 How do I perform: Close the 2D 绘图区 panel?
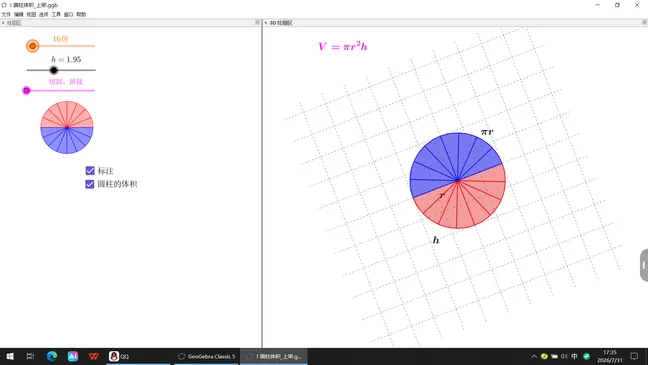point(257,22)
